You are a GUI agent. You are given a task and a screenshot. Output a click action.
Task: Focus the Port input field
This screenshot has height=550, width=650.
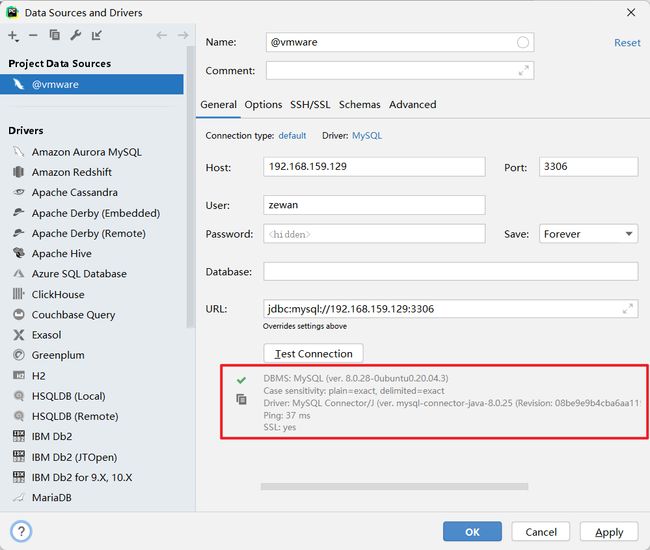588,167
